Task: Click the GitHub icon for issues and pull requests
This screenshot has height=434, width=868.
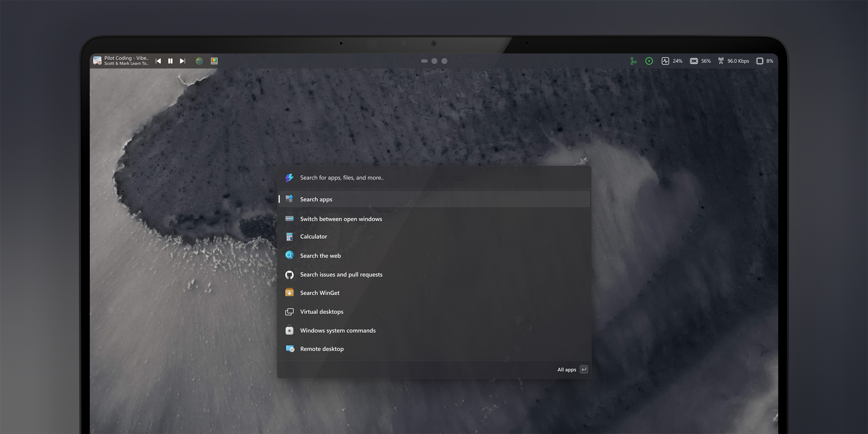Action: tap(289, 274)
